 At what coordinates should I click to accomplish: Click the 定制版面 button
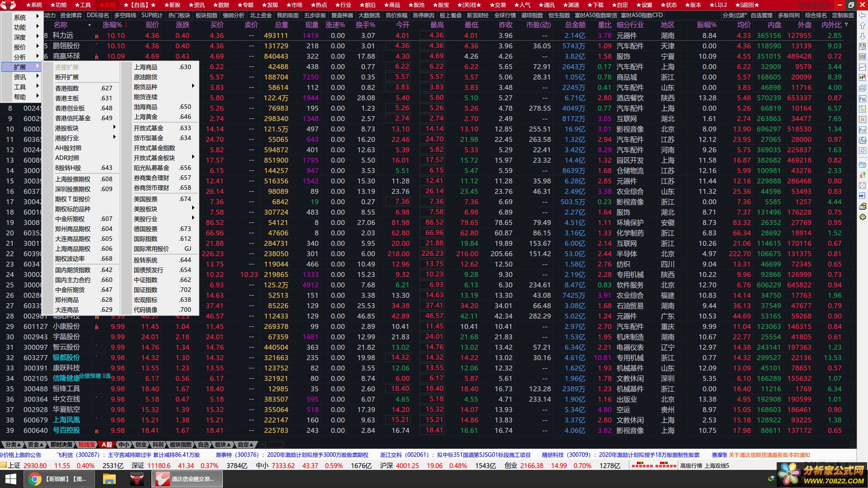(843, 15)
